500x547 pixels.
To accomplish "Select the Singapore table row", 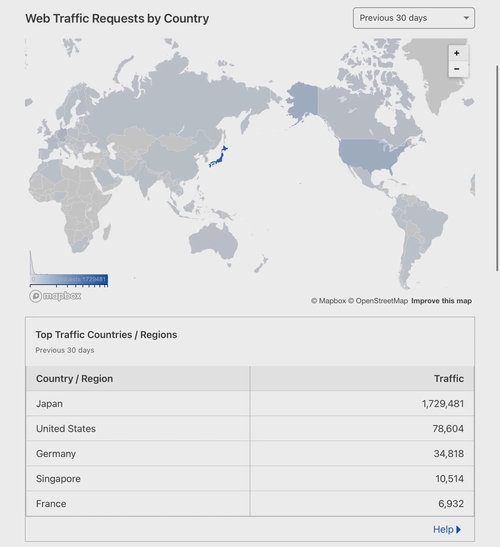I will 250,479.
